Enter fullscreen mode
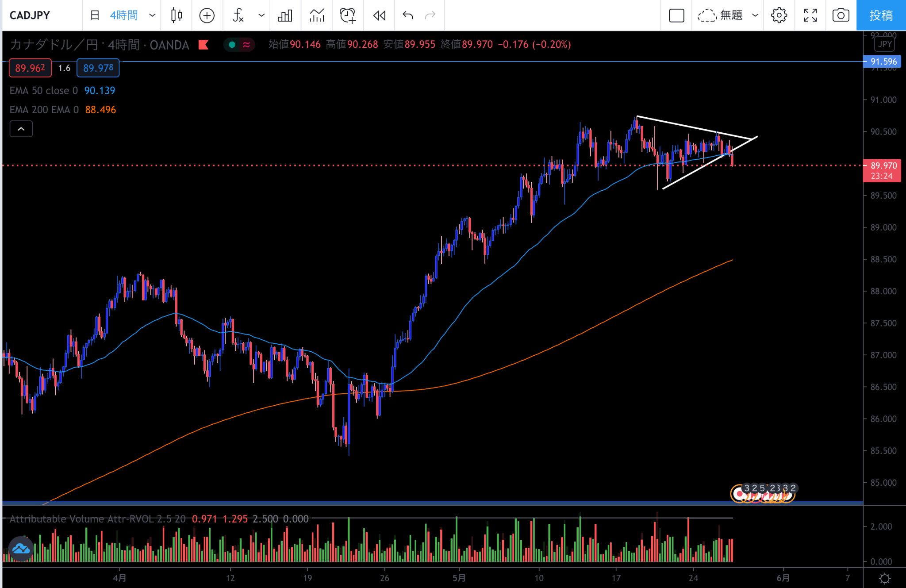This screenshot has width=906, height=588. [810, 15]
